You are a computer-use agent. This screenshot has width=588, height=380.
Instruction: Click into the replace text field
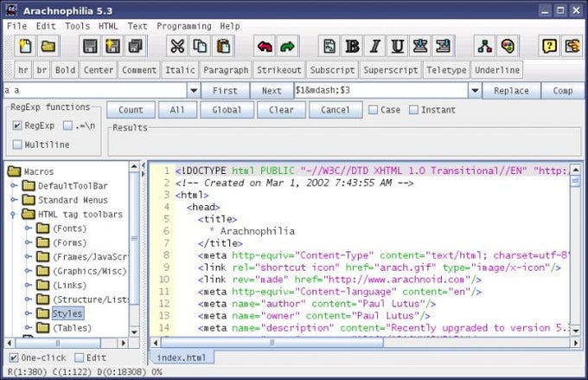pyautogui.click(x=381, y=91)
